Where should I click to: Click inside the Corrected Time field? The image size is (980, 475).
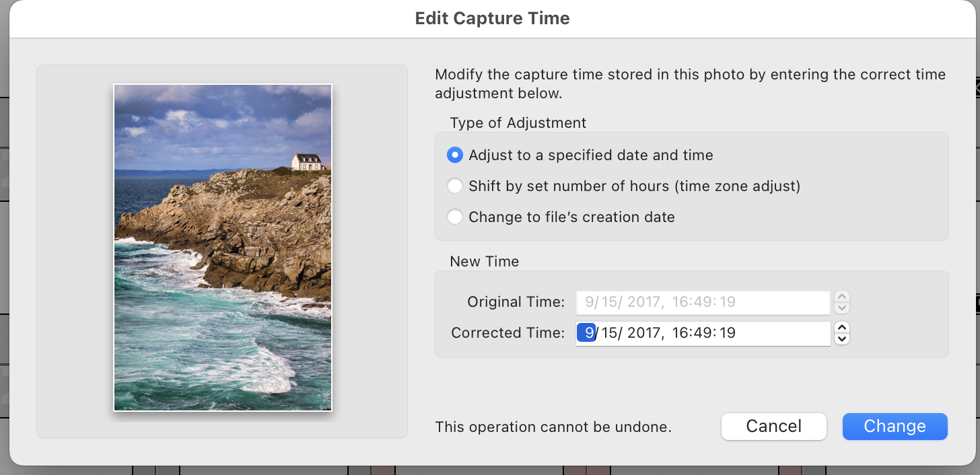coord(774,333)
